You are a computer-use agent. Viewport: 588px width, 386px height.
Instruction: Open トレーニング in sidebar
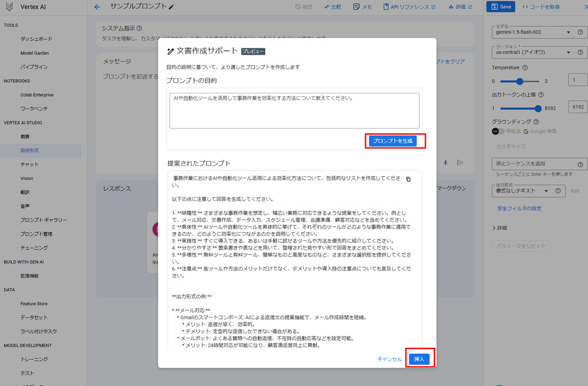tap(34, 360)
